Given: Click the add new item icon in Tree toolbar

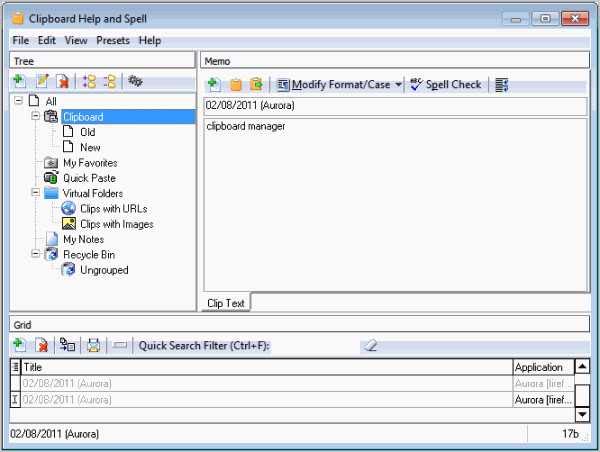Looking at the screenshot, I should 19,81.
